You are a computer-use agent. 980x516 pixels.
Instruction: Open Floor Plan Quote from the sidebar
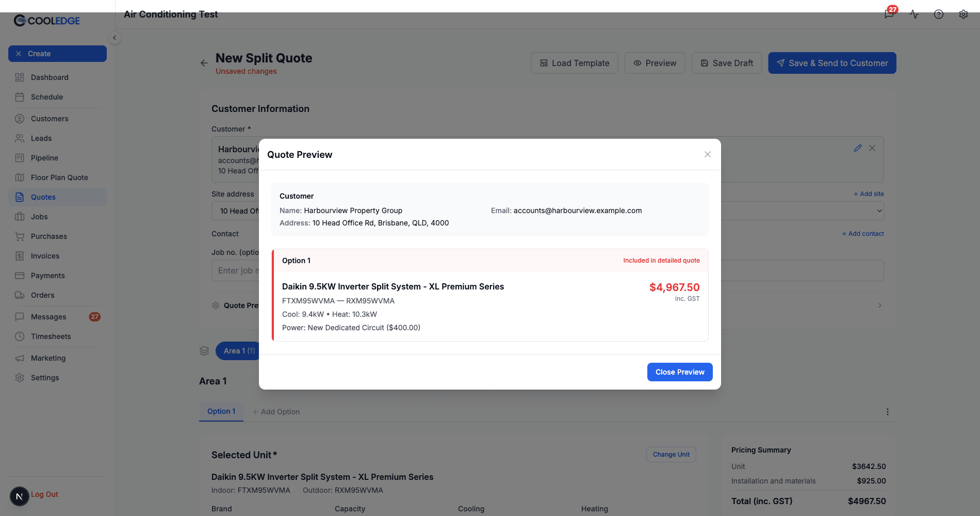[x=57, y=178]
